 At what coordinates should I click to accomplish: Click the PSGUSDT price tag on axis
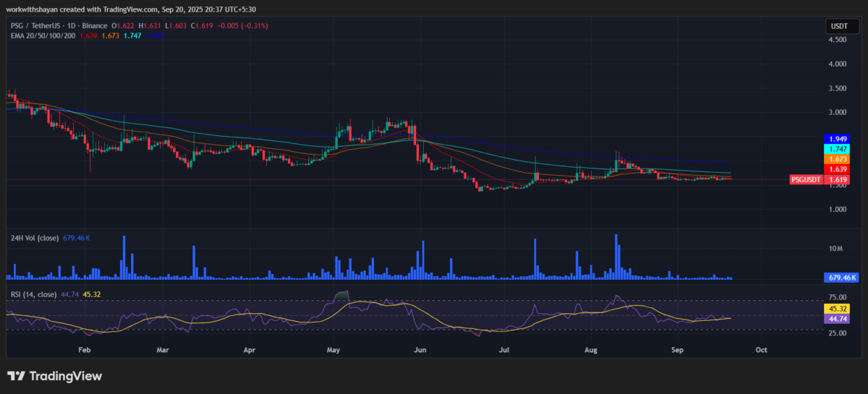point(806,179)
